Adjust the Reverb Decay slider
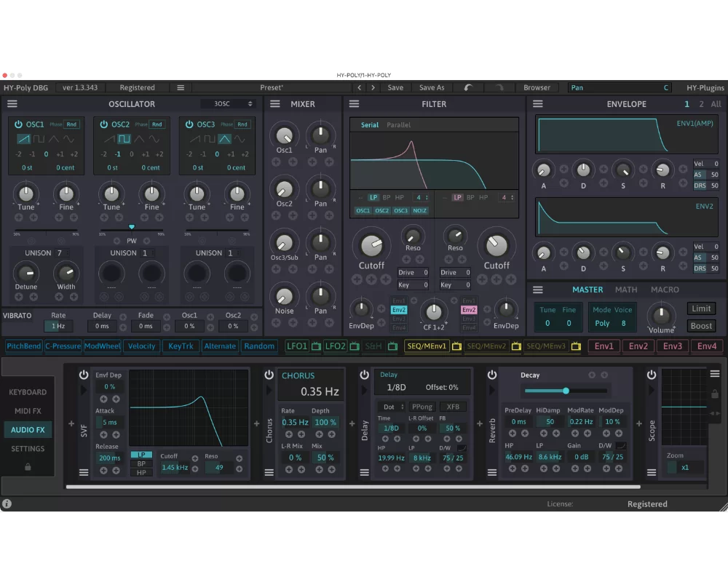The height and width of the screenshot is (582, 728). point(566,391)
